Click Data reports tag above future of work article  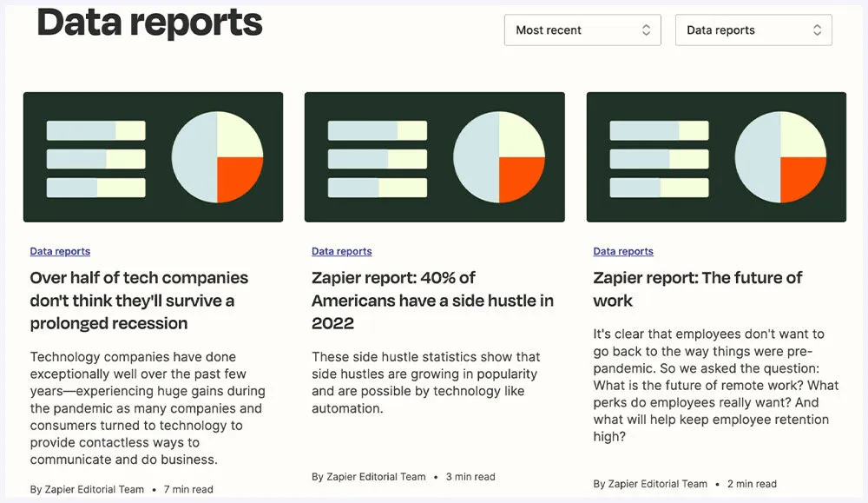point(623,251)
